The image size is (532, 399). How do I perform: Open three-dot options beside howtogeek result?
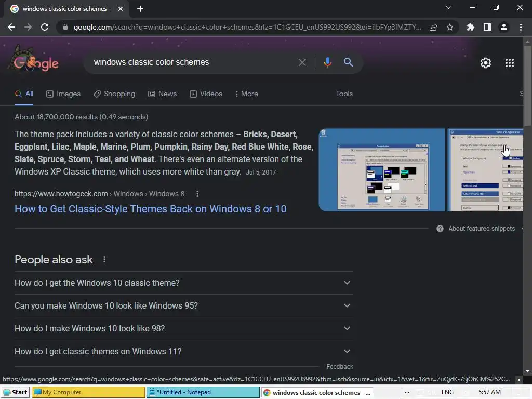197,194
